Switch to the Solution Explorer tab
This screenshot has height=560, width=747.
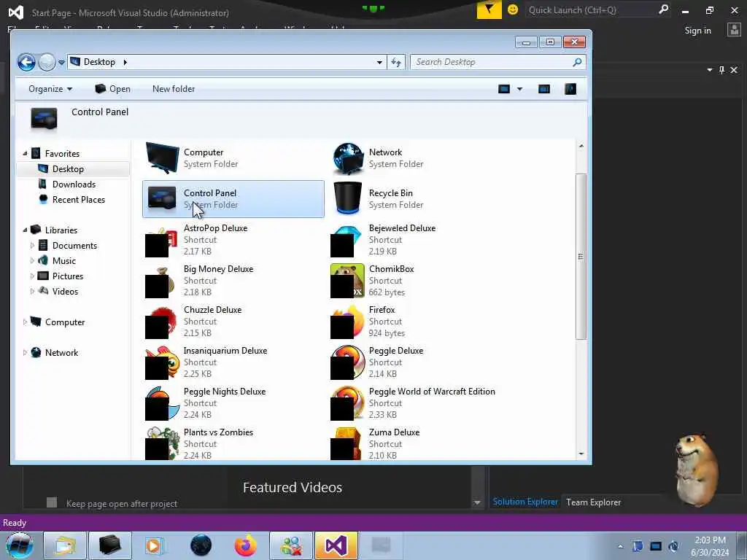(525, 502)
